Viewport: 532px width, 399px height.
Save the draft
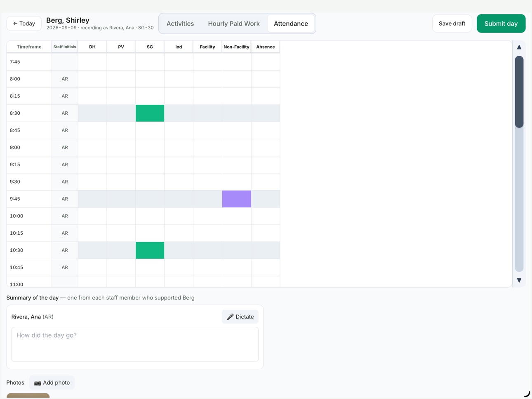coord(452,24)
